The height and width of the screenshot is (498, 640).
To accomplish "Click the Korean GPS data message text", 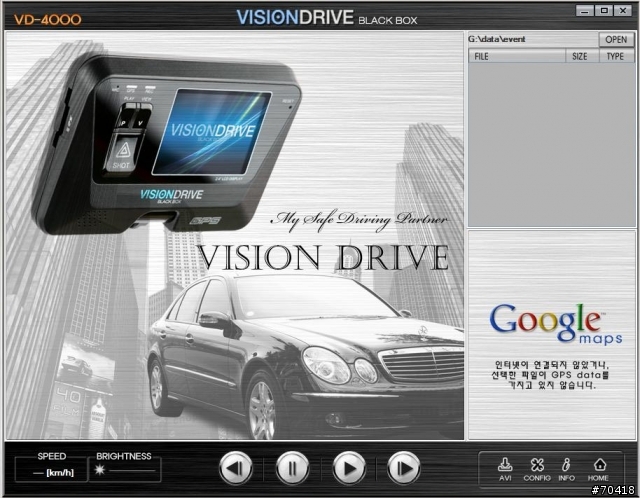I will click(x=552, y=375).
